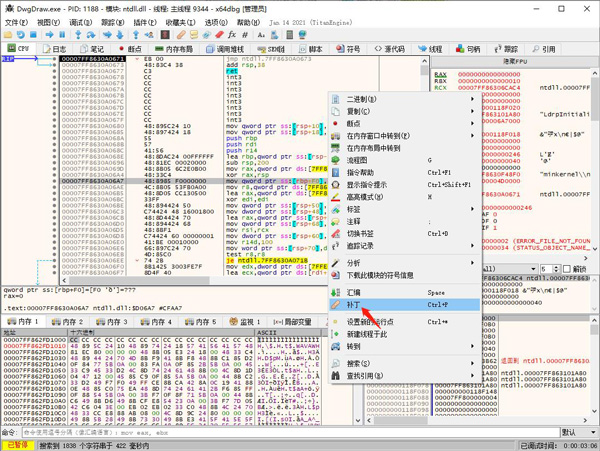600x451 pixels.
Task: Open the Scylla plugin dark toolbar icon
Action: (165, 35)
